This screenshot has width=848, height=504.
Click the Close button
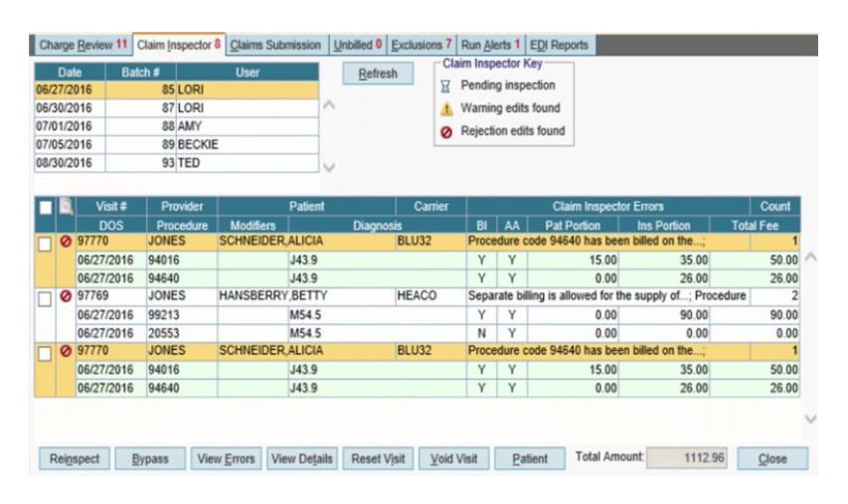coord(772,458)
